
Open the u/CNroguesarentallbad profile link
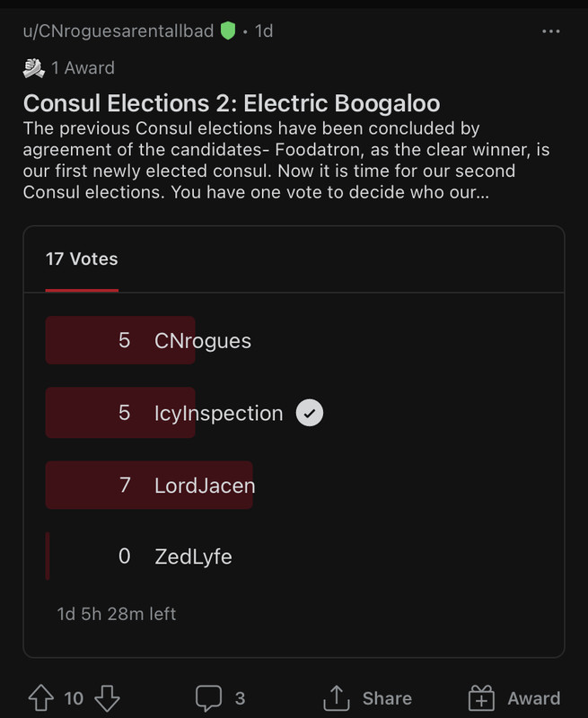pyautogui.click(x=118, y=31)
